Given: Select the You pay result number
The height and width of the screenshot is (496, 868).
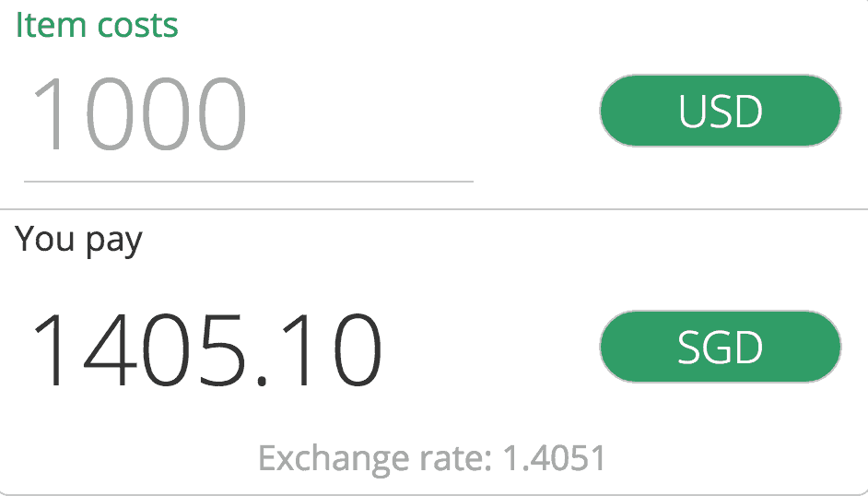Looking at the screenshot, I should (x=207, y=350).
